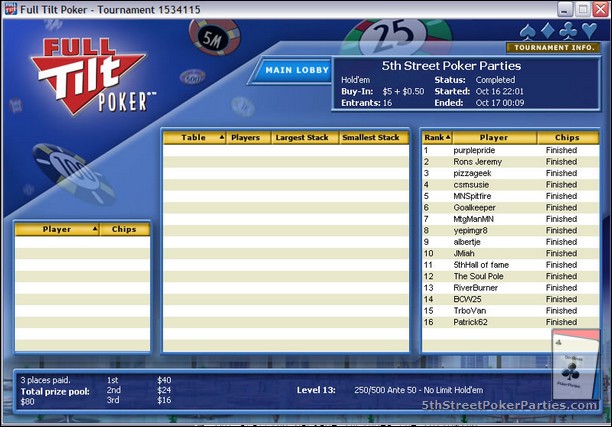
Task: Select player Rons Jeremy row
Action: pos(511,162)
